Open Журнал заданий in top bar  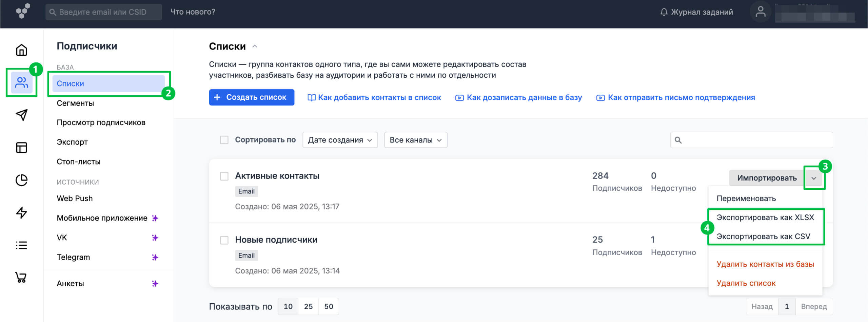(702, 12)
